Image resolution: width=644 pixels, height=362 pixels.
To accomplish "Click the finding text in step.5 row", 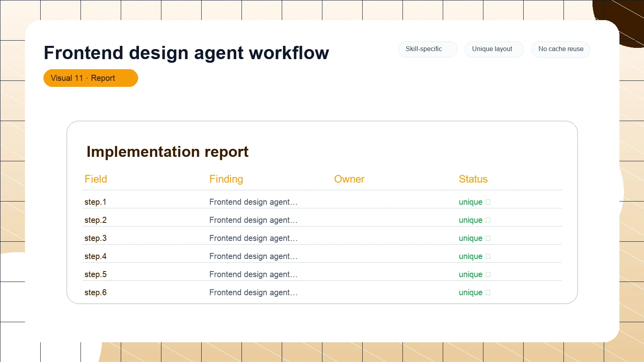I will click(x=254, y=274).
